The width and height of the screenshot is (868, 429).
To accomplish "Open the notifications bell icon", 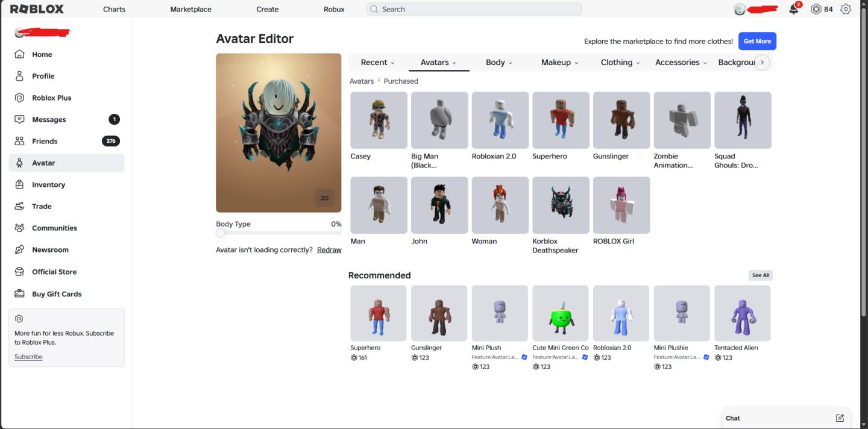I will (x=794, y=9).
